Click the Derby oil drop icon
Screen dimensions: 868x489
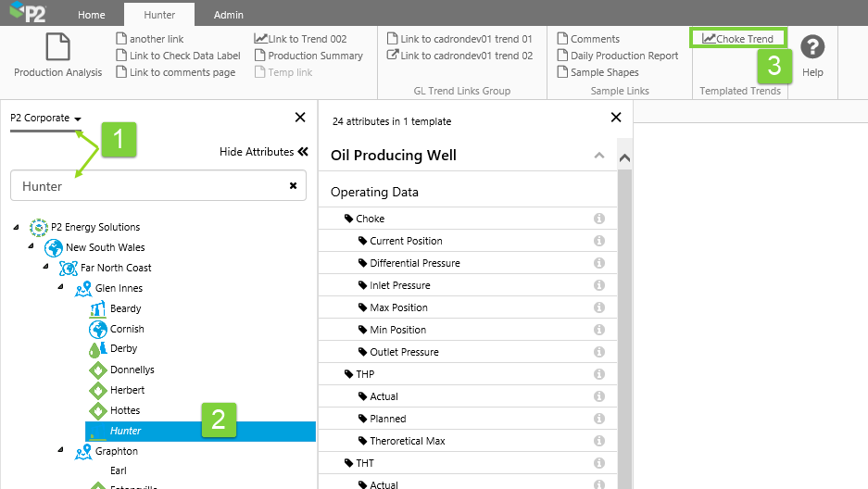click(x=97, y=349)
